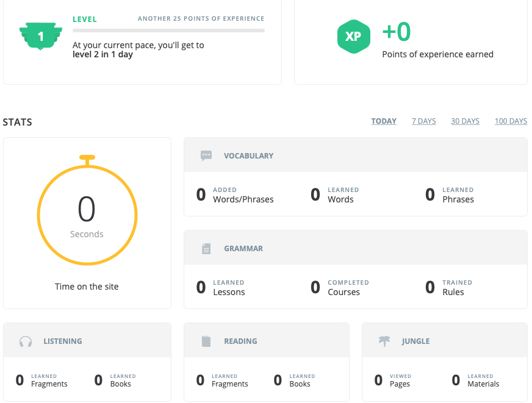View stats for 100 DAYS
Screen dimensions: 532x403
[x=511, y=121]
